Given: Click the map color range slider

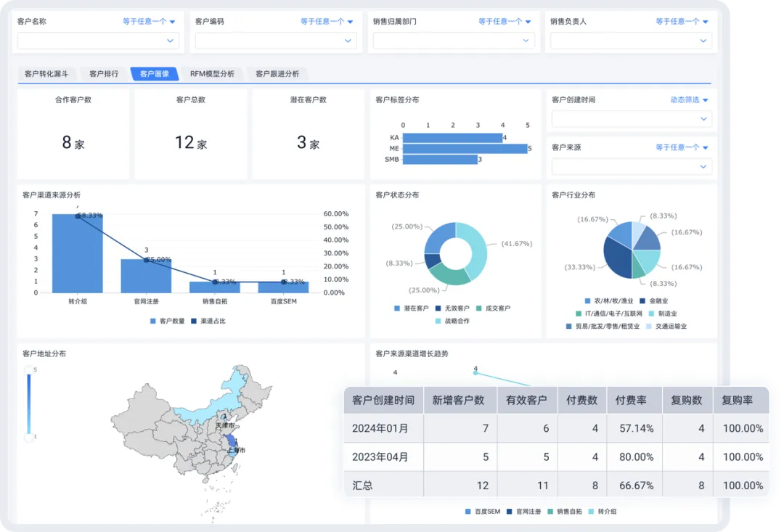Looking at the screenshot, I should coord(28,403).
